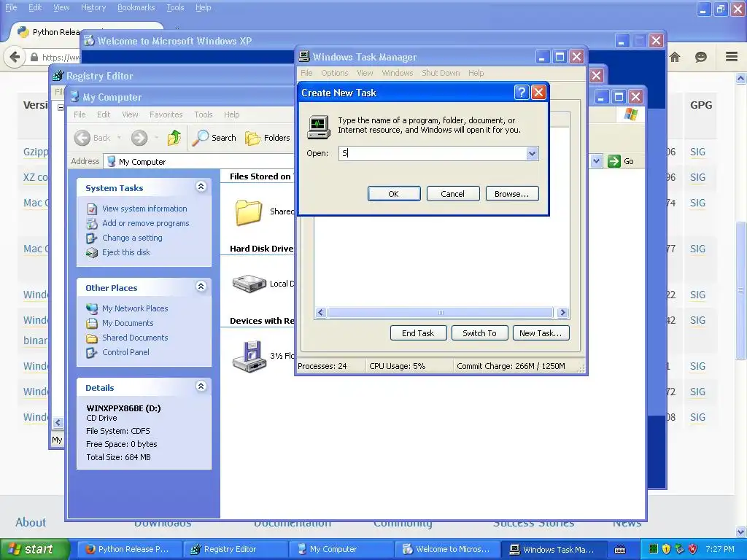
Task: Click the Registry Editor tree collapse box
Action: tap(61, 108)
